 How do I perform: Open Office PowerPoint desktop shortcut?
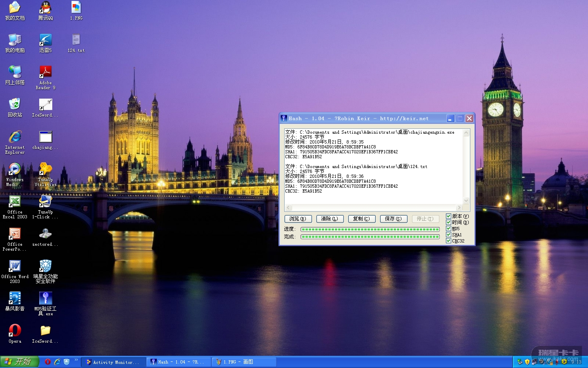coord(15,239)
